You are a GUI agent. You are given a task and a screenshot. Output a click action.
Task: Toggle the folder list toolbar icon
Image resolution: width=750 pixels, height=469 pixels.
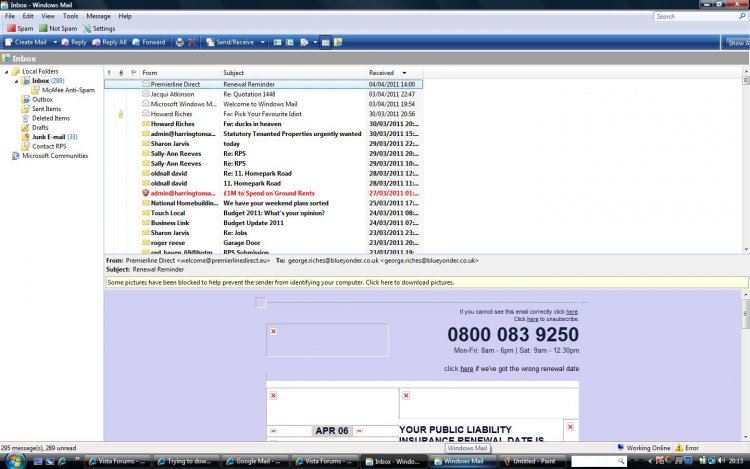[x=326, y=42]
